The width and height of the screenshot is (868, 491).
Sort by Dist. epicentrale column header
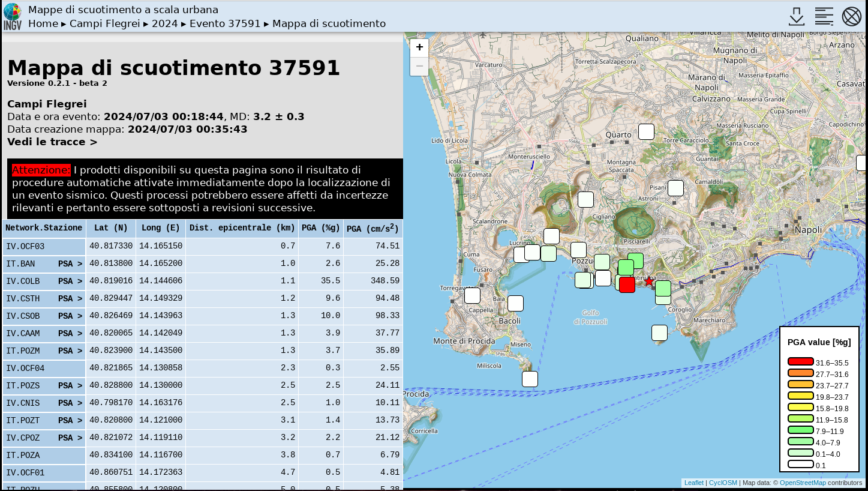[242, 228]
